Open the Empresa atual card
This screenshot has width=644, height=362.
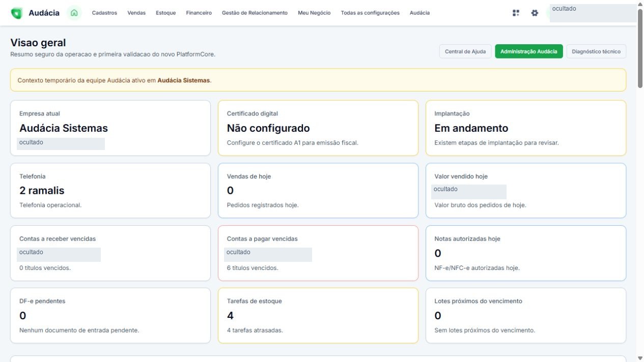pyautogui.click(x=110, y=128)
